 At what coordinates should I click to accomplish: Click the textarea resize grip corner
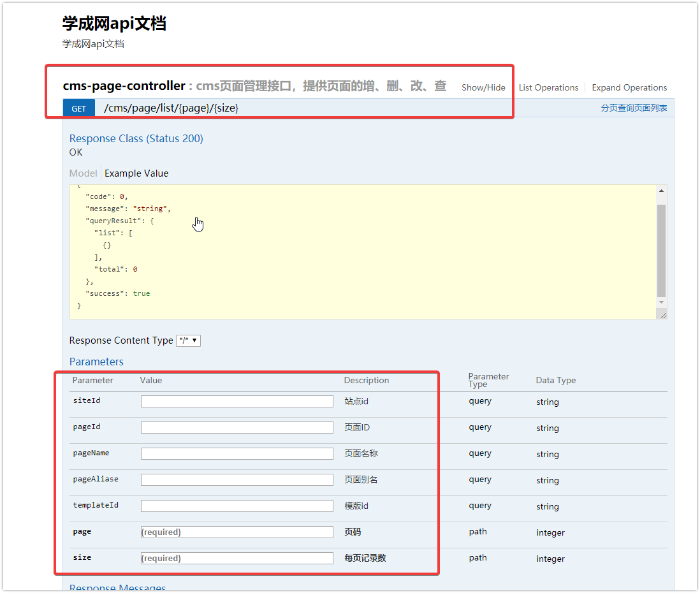663,315
